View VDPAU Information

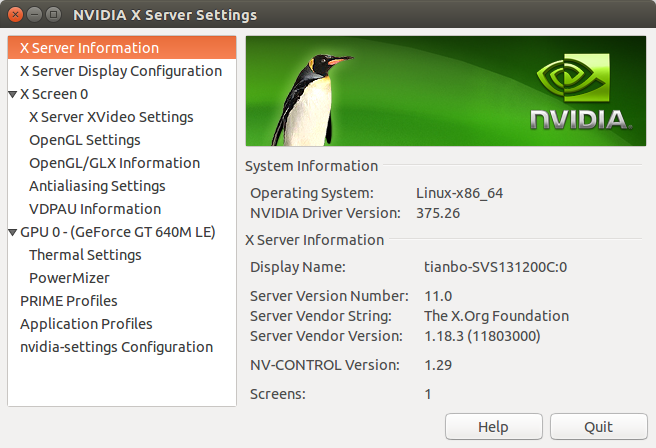click(122, 209)
